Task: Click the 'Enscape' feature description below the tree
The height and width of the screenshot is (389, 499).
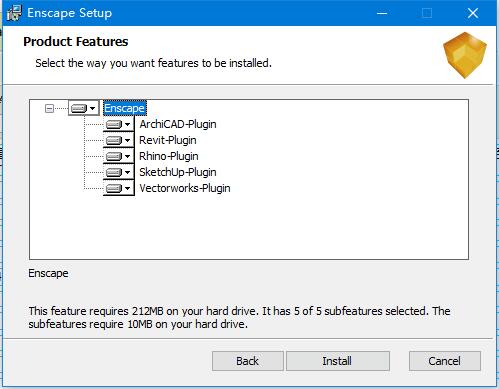Action: tap(48, 273)
